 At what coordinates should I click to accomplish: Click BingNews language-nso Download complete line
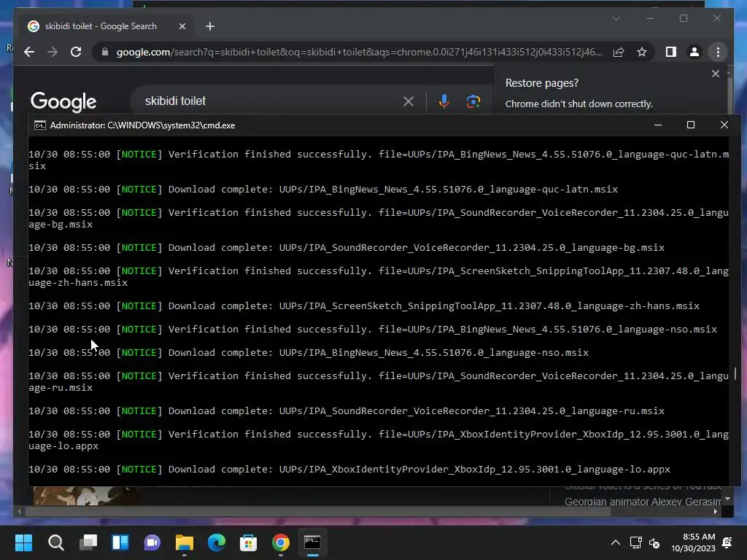pos(309,352)
